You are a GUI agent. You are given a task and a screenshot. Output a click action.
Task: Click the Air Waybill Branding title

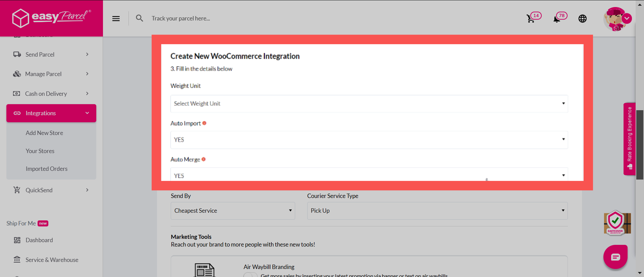click(x=269, y=267)
